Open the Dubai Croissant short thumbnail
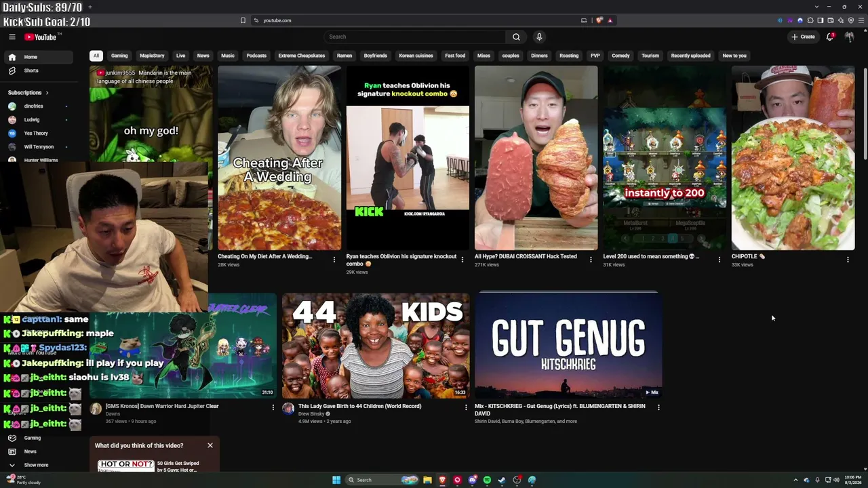The width and height of the screenshot is (868, 488). click(x=536, y=158)
